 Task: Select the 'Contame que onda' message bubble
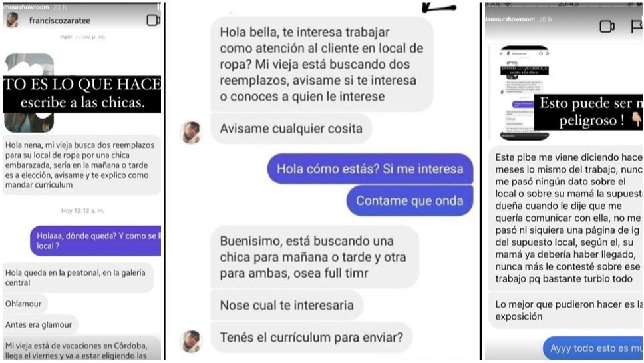tap(409, 200)
